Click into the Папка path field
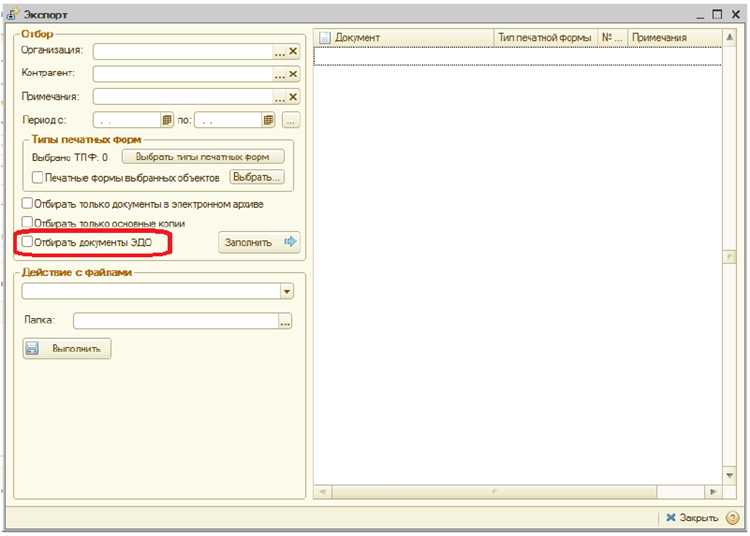Screen dimensions: 750x536 (x=176, y=321)
